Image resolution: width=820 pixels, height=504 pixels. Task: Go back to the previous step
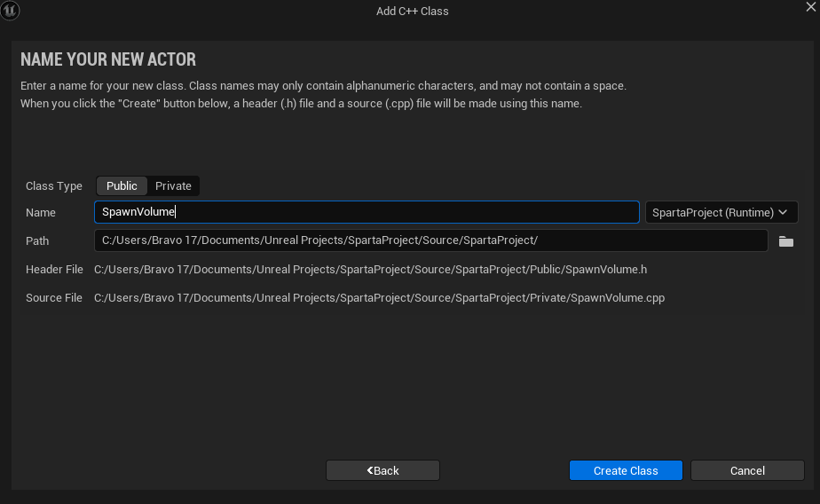tap(382, 470)
